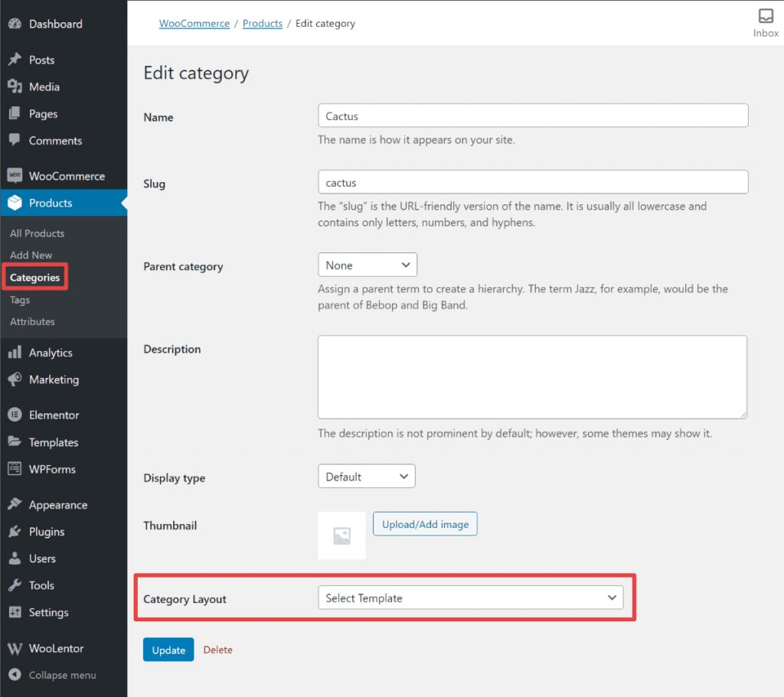Click inside the Description text area
Image resolution: width=784 pixels, height=697 pixels.
coord(532,376)
